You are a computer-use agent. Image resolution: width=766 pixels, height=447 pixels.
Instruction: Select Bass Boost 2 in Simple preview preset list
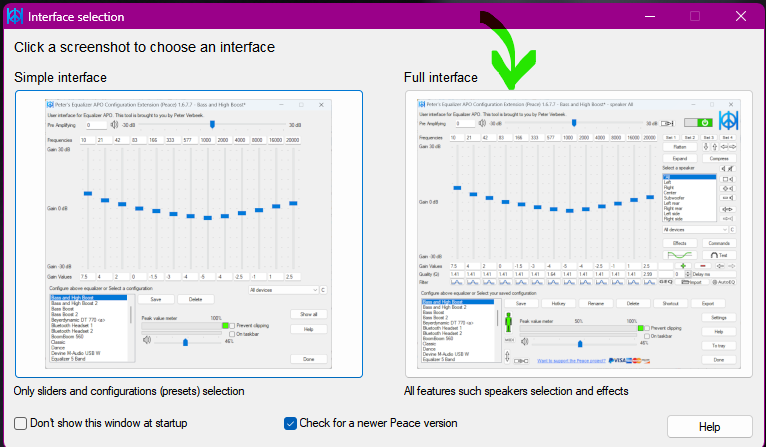coord(64,315)
